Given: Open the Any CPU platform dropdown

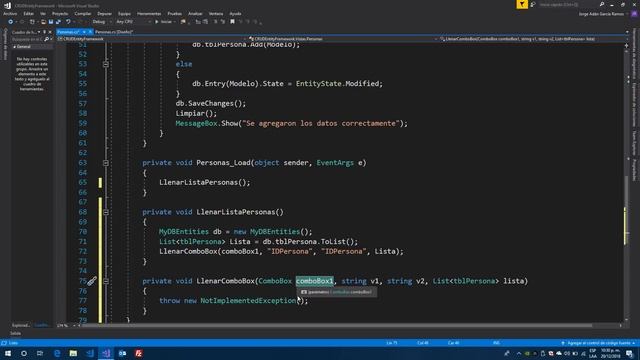Looking at the screenshot, I should (x=133, y=22).
